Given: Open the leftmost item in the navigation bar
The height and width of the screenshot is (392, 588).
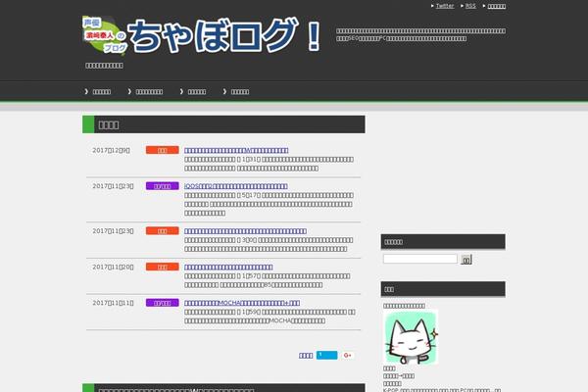Looking at the screenshot, I should [x=102, y=91].
